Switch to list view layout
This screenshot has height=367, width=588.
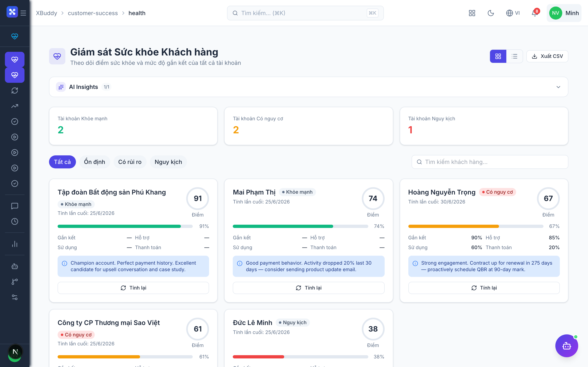click(x=514, y=56)
